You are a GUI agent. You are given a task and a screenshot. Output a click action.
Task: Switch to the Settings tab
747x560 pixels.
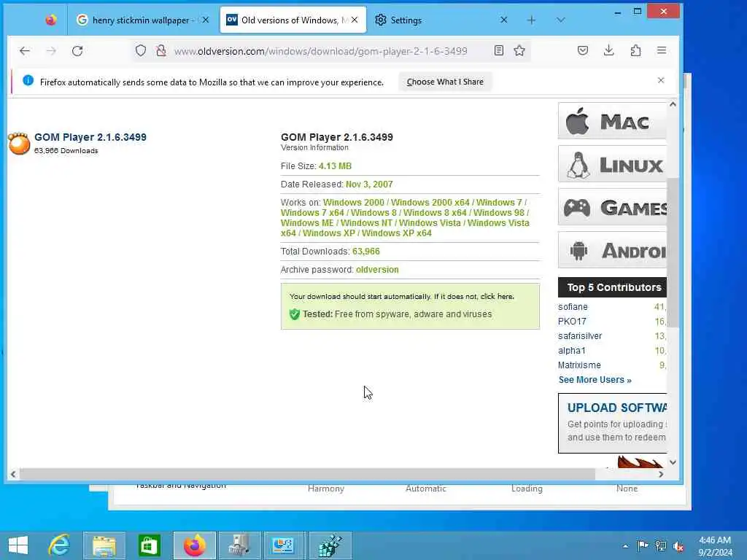pyautogui.click(x=441, y=20)
